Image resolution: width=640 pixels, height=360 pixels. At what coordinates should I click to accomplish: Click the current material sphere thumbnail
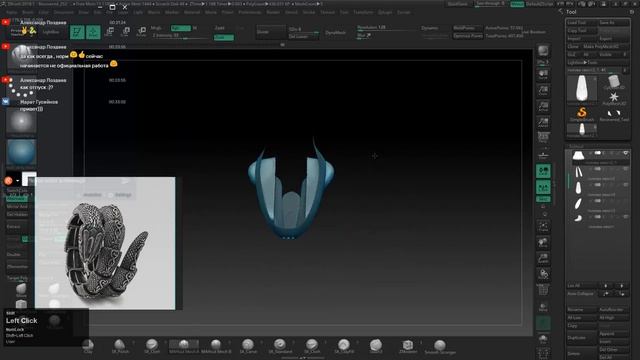coord(21,153)
